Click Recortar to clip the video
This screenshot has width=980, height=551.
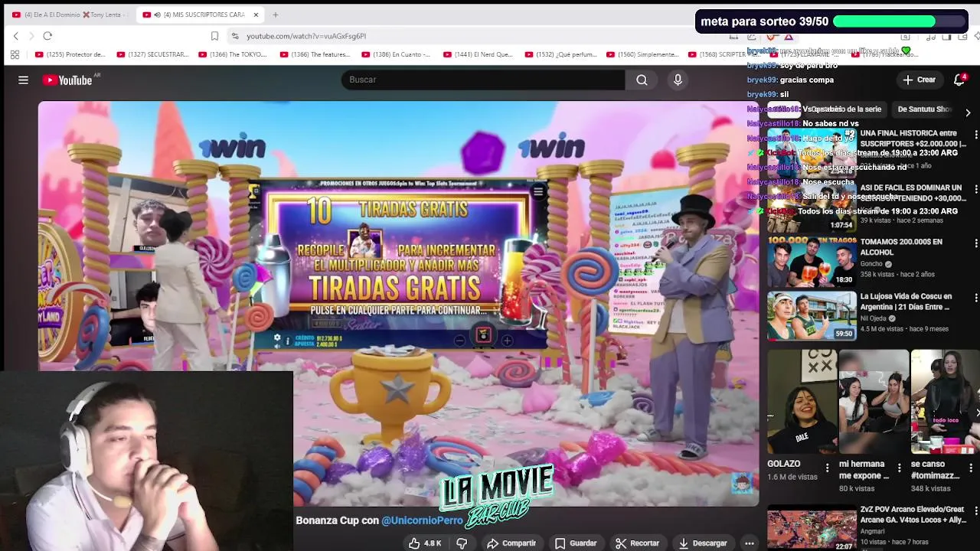point(637,543)
